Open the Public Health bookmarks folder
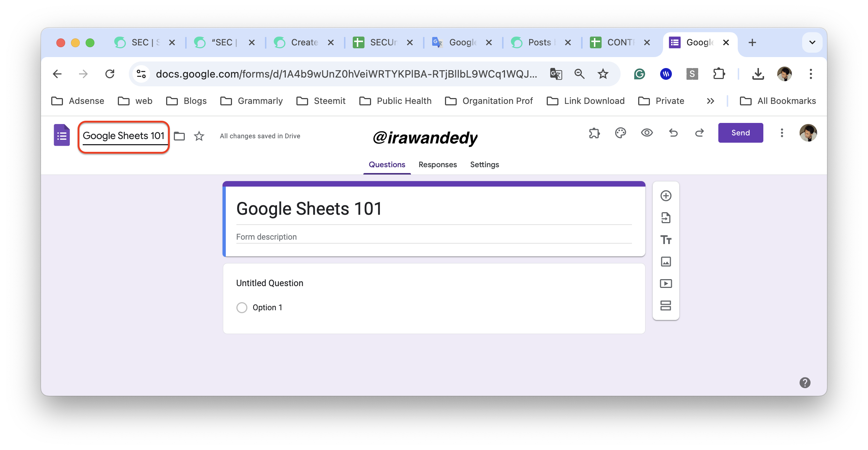Image resolution: width=868 pixels, height=450 pixels. (396, 101)
